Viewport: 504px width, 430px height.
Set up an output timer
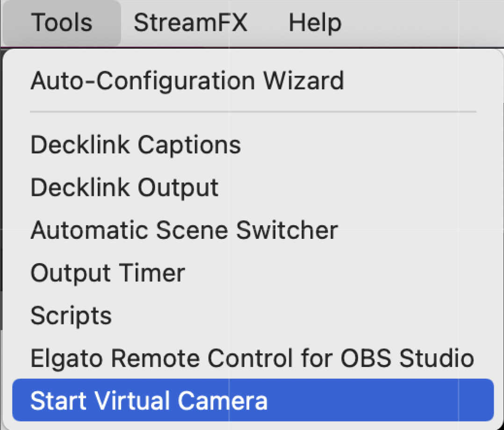click(x=107, y=272)
